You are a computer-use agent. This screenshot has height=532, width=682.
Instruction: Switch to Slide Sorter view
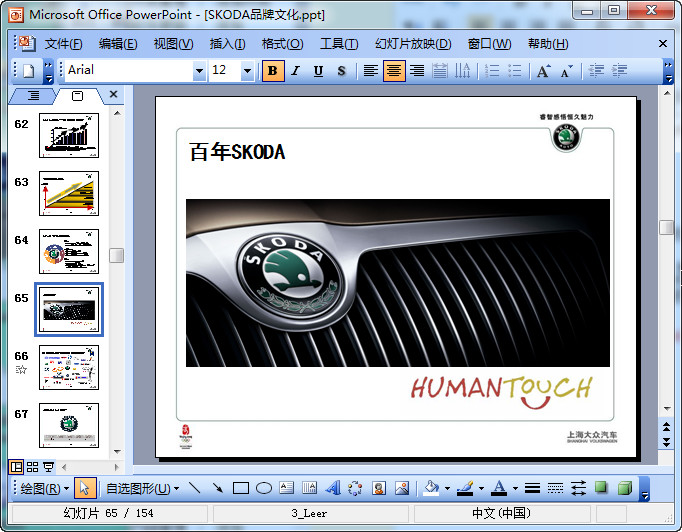point(33,467)
